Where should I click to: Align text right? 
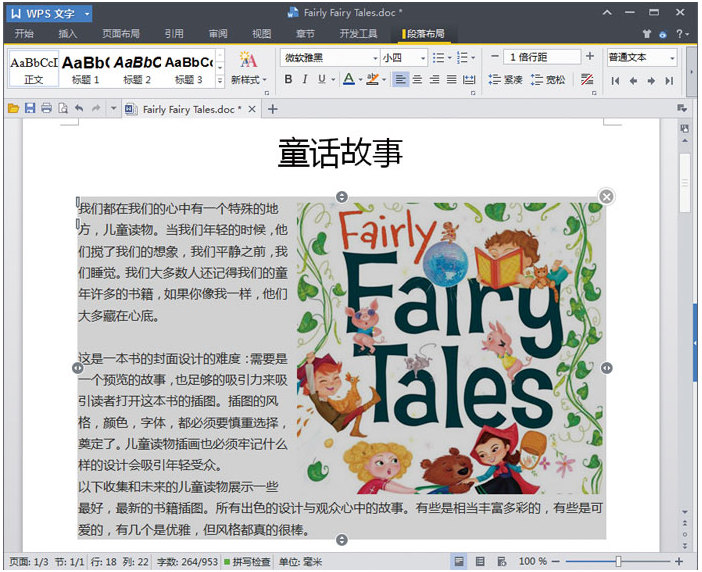tap(434, 80)
